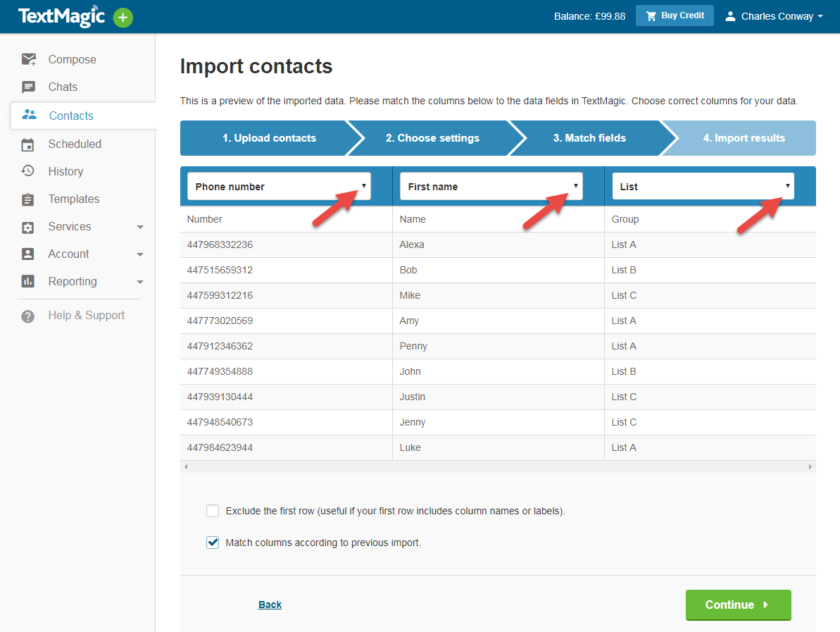
Task: Click the Contacts people icon
Action: click(29, 115)
